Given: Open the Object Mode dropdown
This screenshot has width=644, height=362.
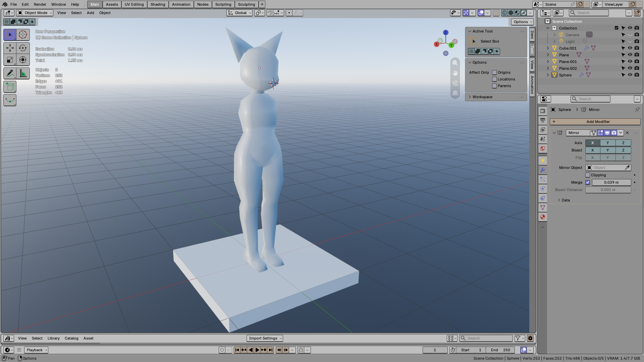Looking at the screenshot, I should (x=35, y=13).
